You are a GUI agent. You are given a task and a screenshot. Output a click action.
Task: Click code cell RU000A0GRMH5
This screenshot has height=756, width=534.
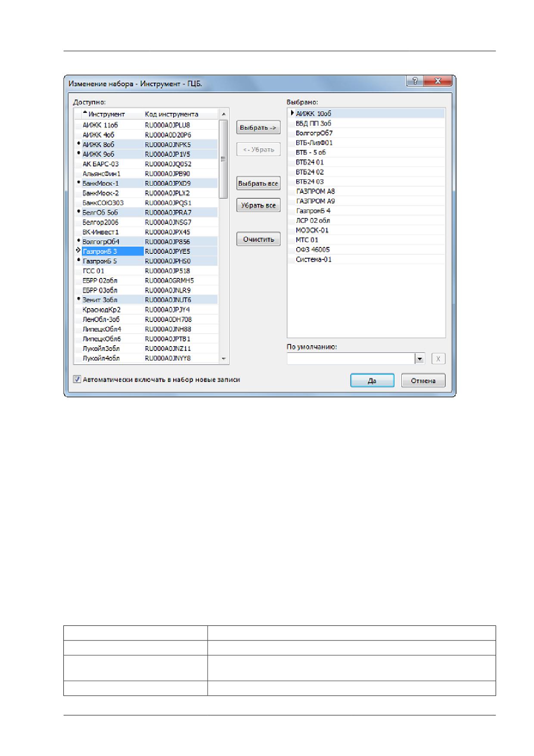pyautogui.click(x=180, y=281)
